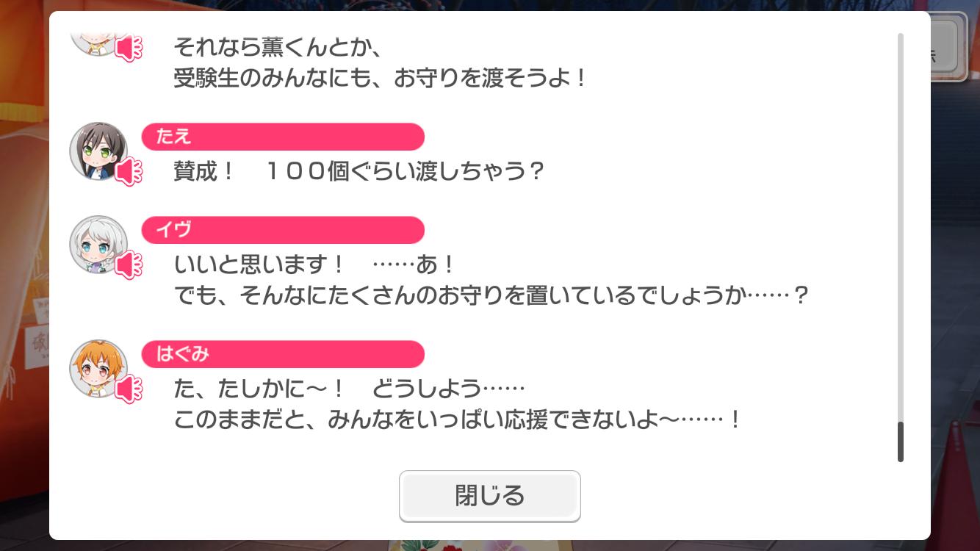Click the line 賛成！ １００個ぐらい渡しちゃう？
Viewport: 980px width, 551px height.
pos(359,172)
